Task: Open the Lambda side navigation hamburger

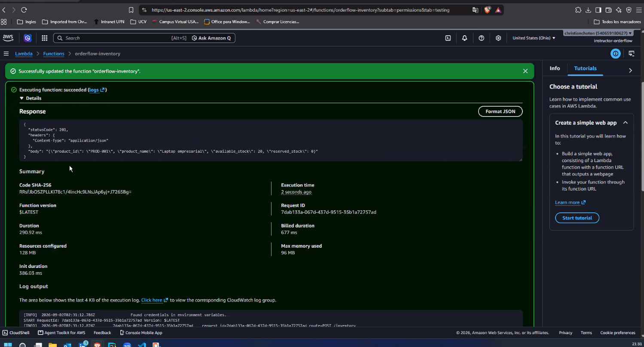Action: pyautogui.click(x=6, y=54)
